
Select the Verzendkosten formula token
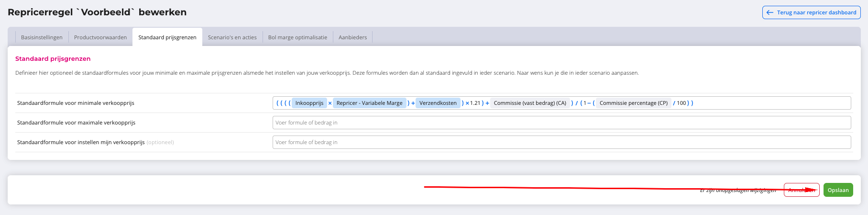438,103
